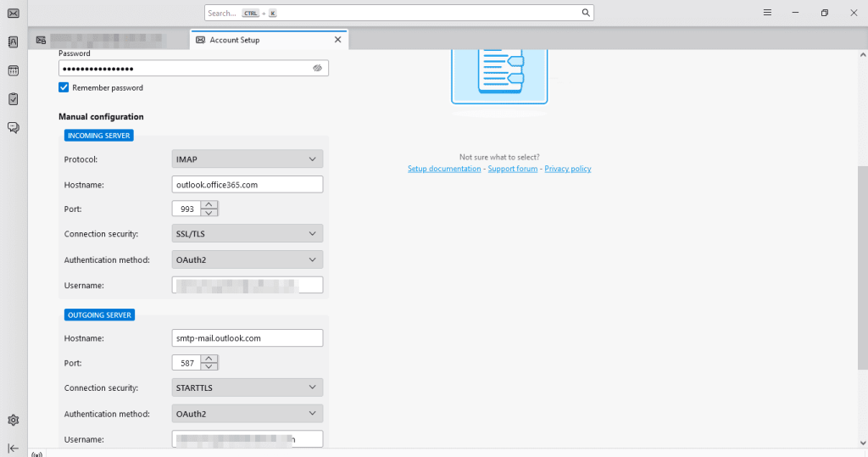Open outgoing Authentication method OAuth2 dropdown

tap(248, 414)
